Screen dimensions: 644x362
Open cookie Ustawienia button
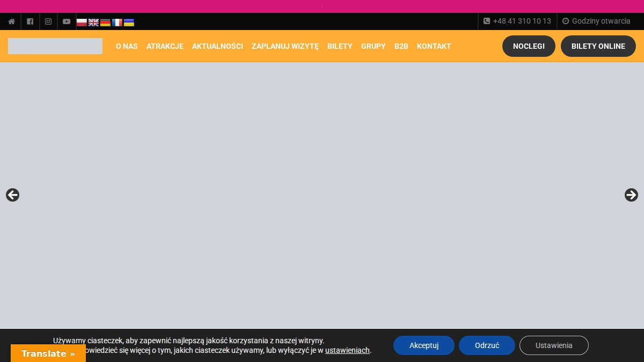554,345
